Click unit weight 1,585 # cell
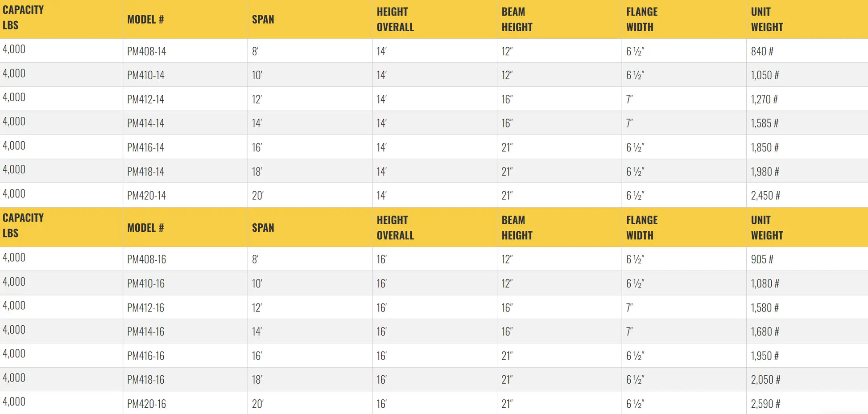 (765, 123)
